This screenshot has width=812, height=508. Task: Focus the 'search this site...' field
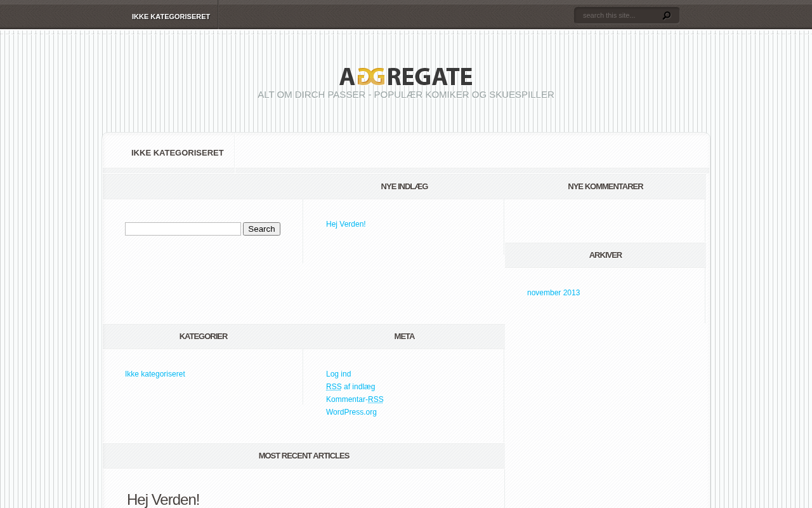click(619, 15)
